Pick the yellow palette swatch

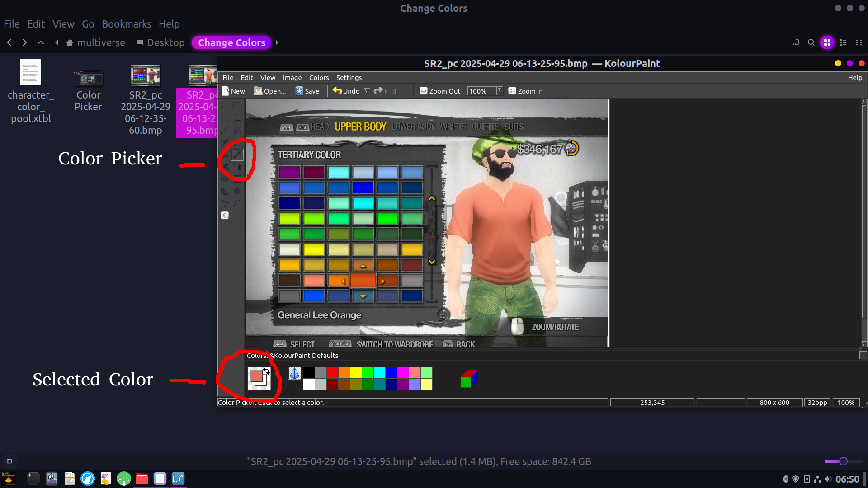point(356,373)
